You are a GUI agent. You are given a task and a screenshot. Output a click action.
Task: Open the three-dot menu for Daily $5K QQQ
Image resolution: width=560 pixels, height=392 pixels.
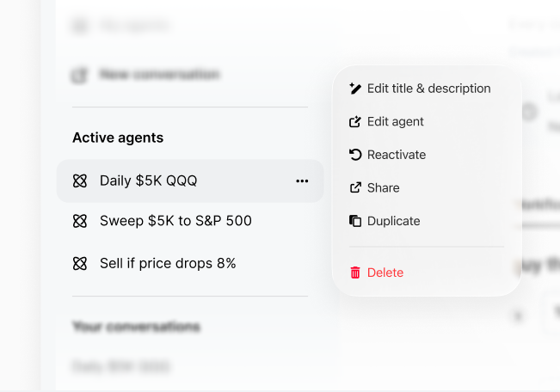pos(302,181)
